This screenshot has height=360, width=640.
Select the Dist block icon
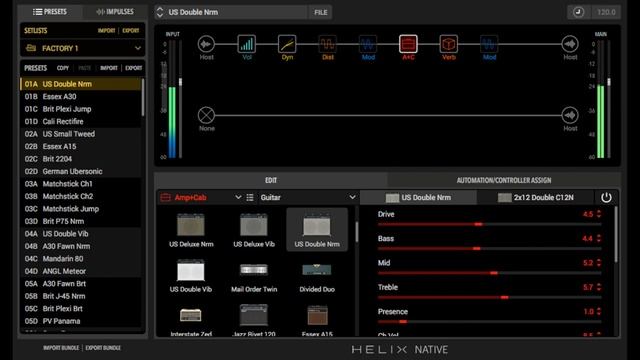(x=327, y=44)
